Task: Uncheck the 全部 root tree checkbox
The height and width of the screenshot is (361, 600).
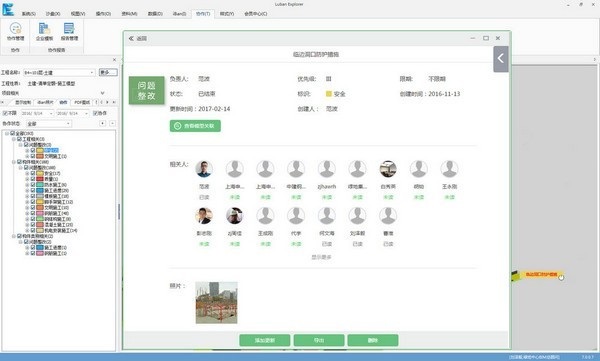Action: pyautogui.click(x=13, y=133)
